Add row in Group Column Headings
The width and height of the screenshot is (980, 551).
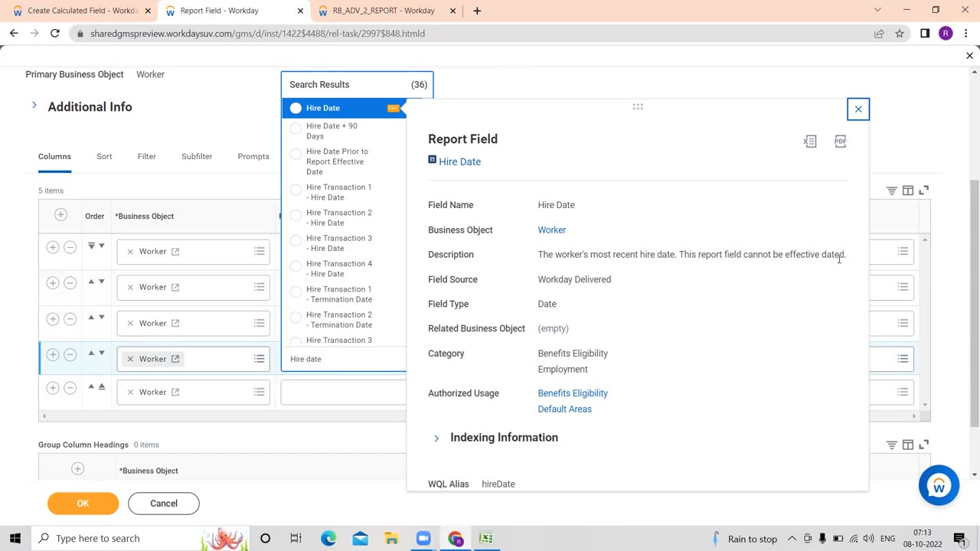(x=77, y=468)
